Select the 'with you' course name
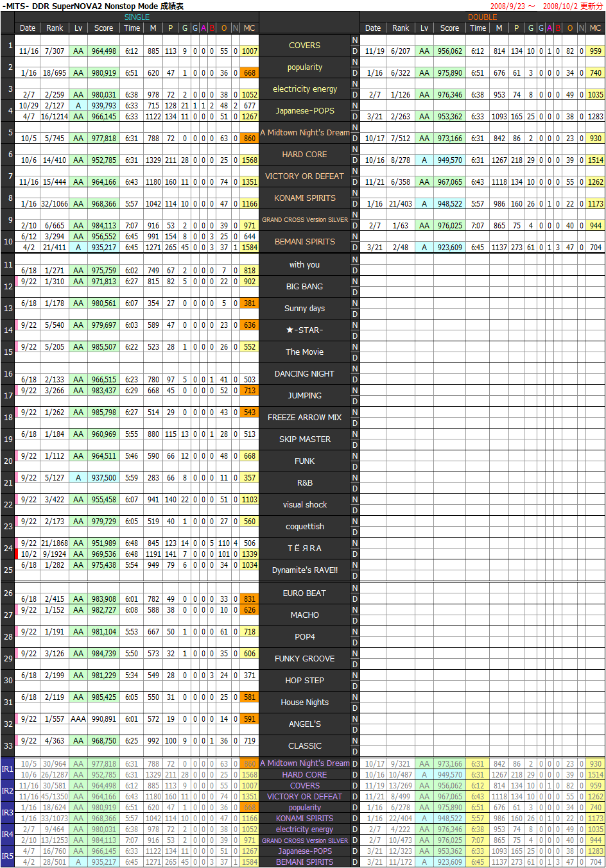Viewport: 606px width, 868px height. tap(304, 265)
